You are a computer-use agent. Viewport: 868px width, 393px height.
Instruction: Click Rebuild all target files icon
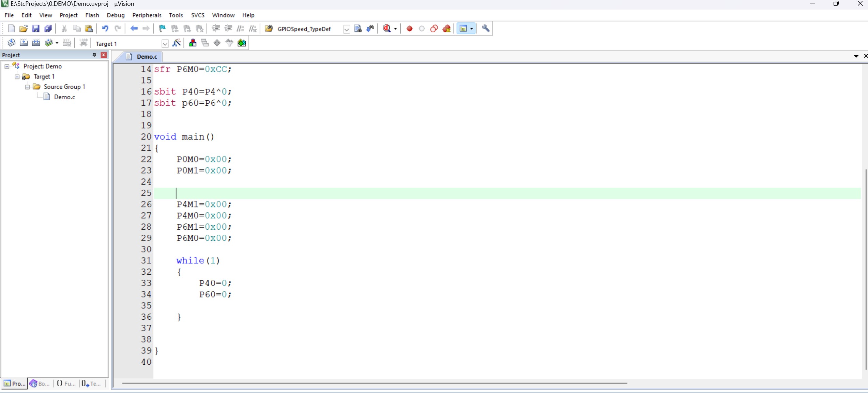(36, 43)
